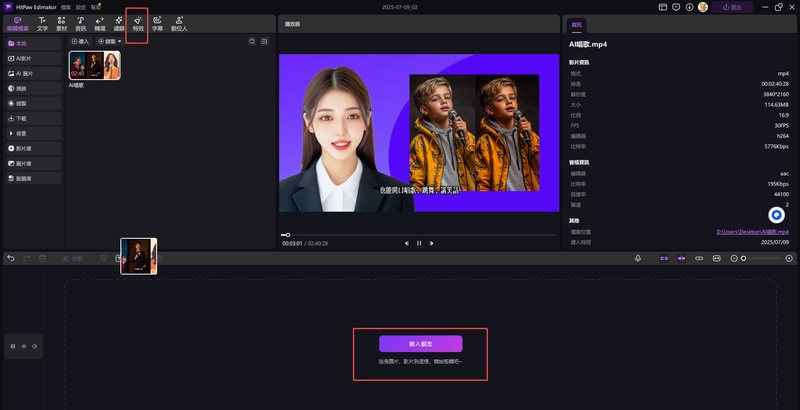800x410 pixels.
Task: Select 錄製 (Record) in the sidebar
Action: coord(34,104)
